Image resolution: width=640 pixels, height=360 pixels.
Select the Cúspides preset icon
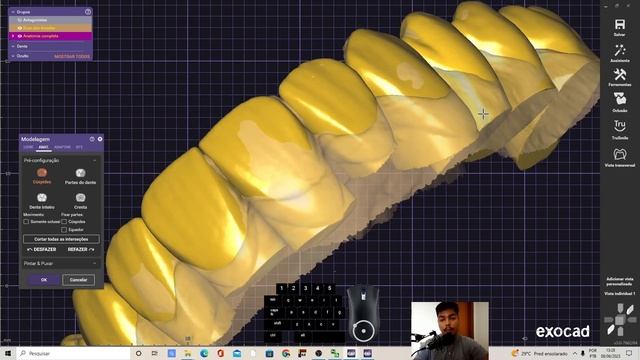[x=42, y=173]
